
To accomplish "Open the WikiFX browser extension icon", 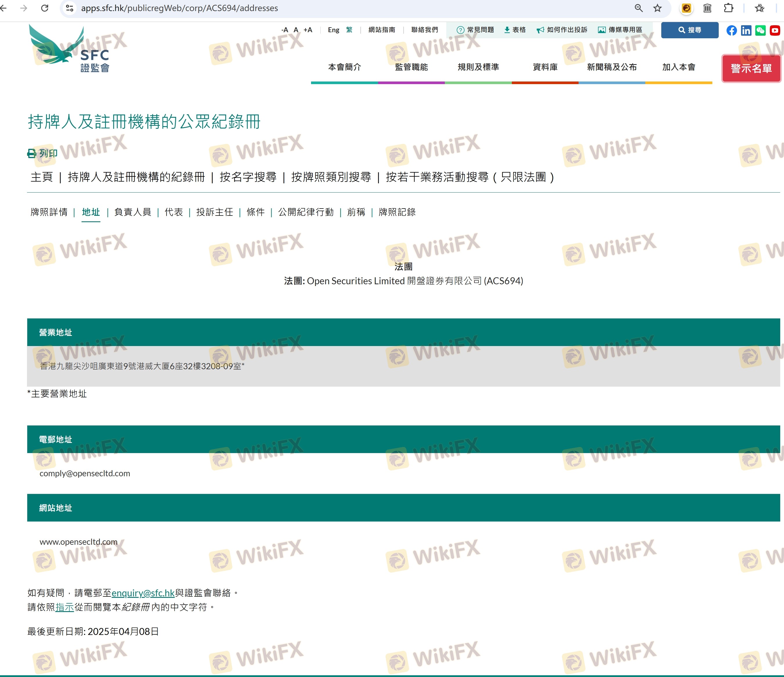I will click(687, 8).
